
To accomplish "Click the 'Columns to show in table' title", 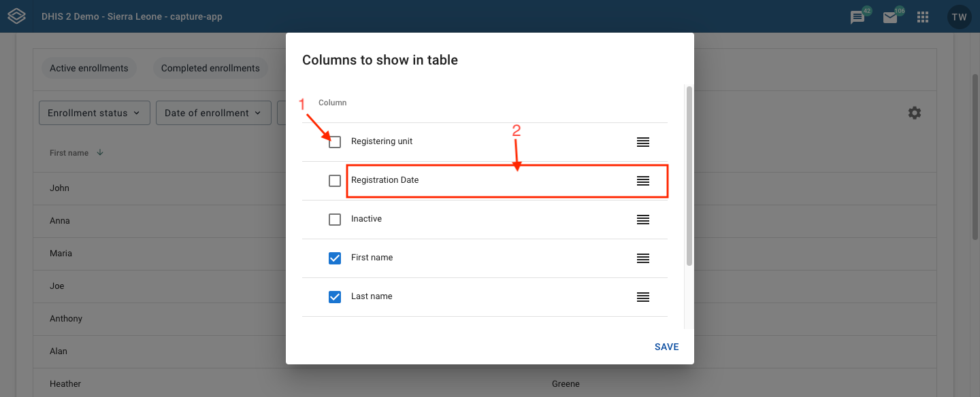I will coord(380,60).
